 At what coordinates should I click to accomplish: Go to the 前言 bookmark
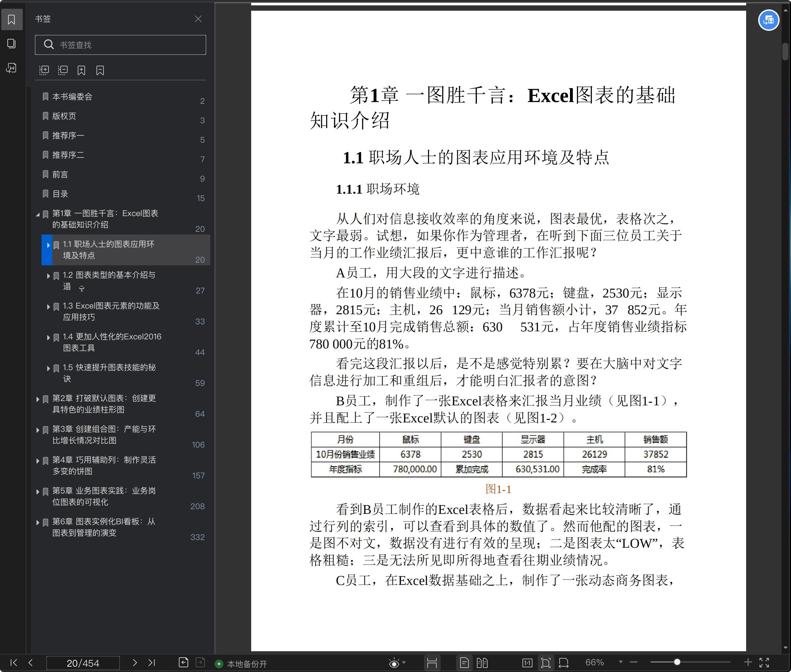coord(60,175)
